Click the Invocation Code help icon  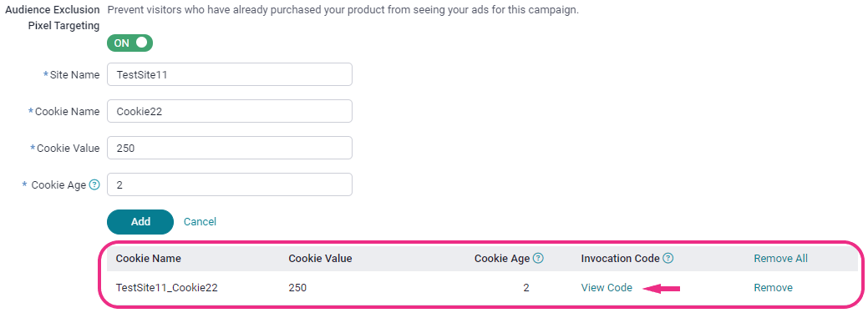pos(668,258)
